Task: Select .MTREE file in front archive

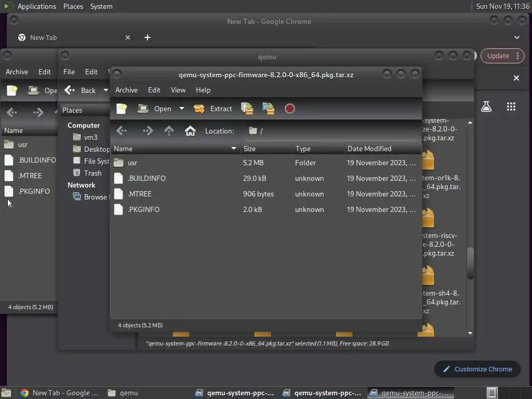Action: [x=139, y=194]
